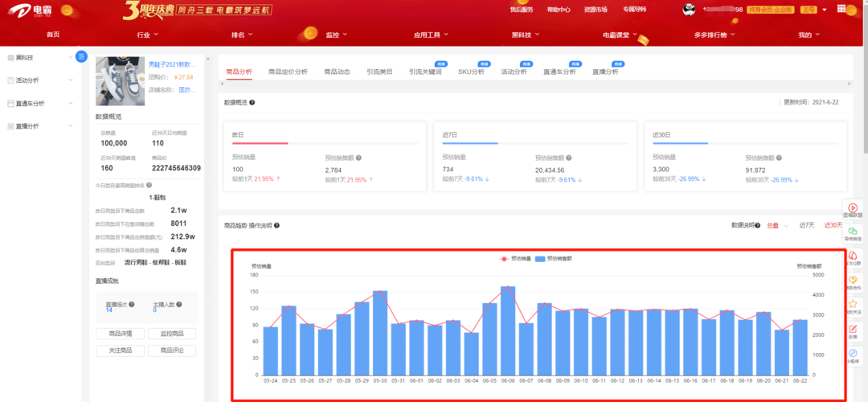Switch to the SKU分析 tab

coord(471,72)
